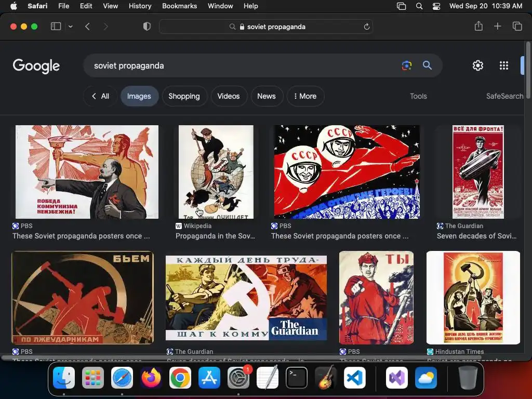Open App Store from the Dock
The image size is (532, 399).
209,378
